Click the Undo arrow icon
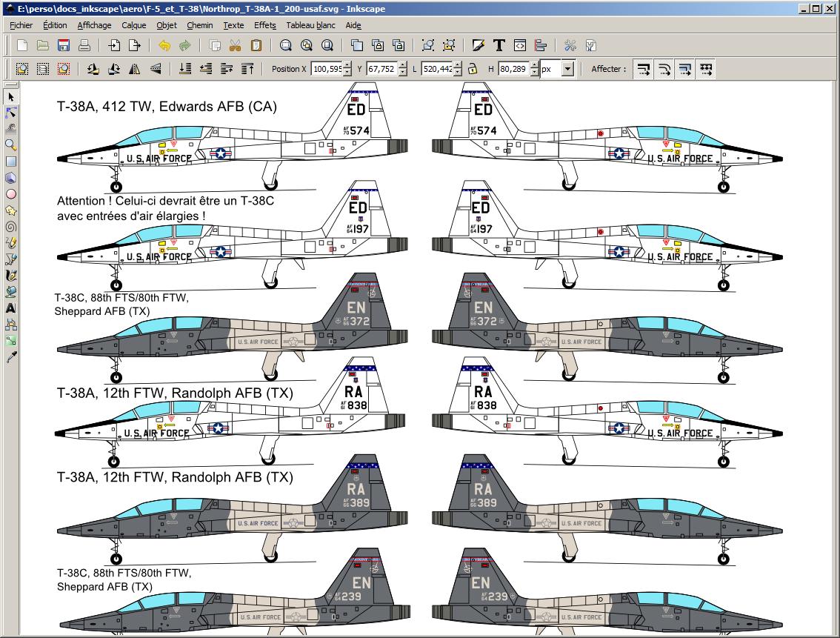 164,46
